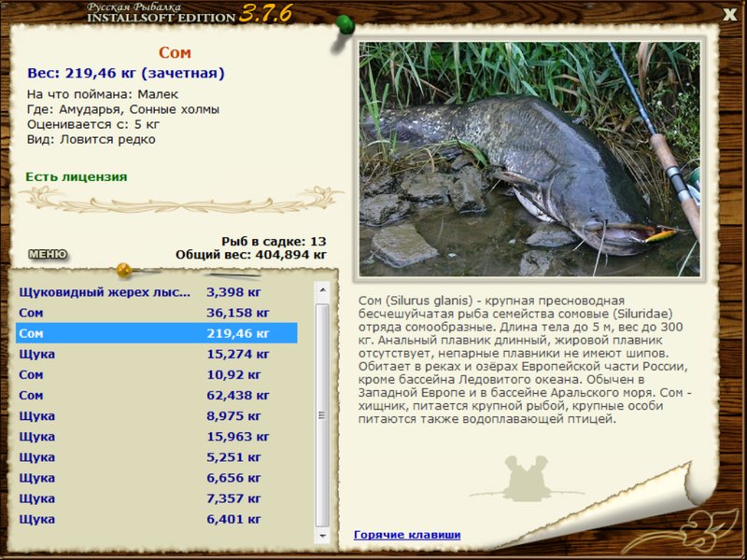Click the fish list scrollbar thumb
This screenshot has width=747, height=560.
pyautogui.click(x=322, y=415)
